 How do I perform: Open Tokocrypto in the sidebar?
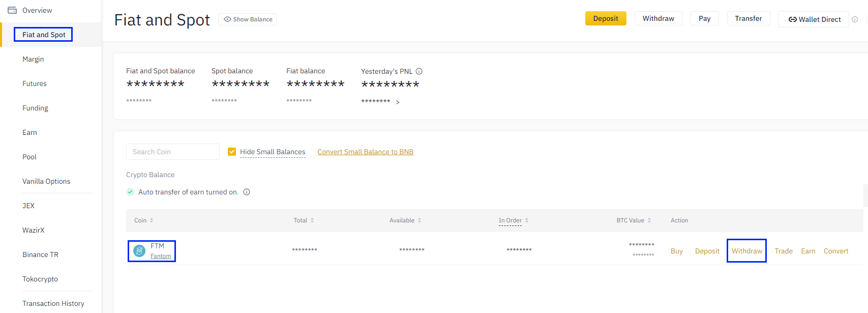point(40,279)
